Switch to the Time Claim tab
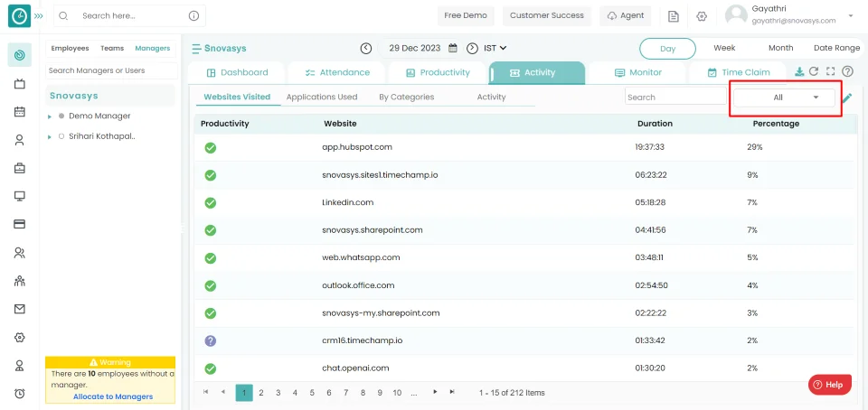This screenshot has width=868, height=410. 738,72
